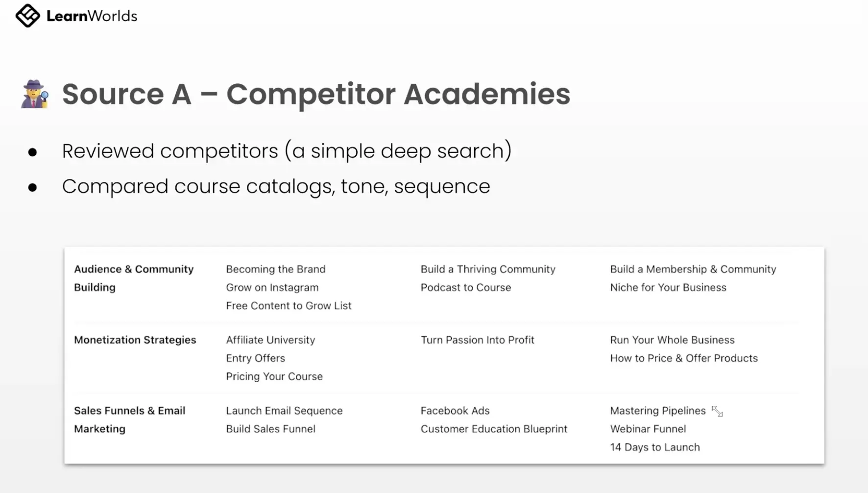Click the 14 Days to Launch entry

(x=654, y=447)
